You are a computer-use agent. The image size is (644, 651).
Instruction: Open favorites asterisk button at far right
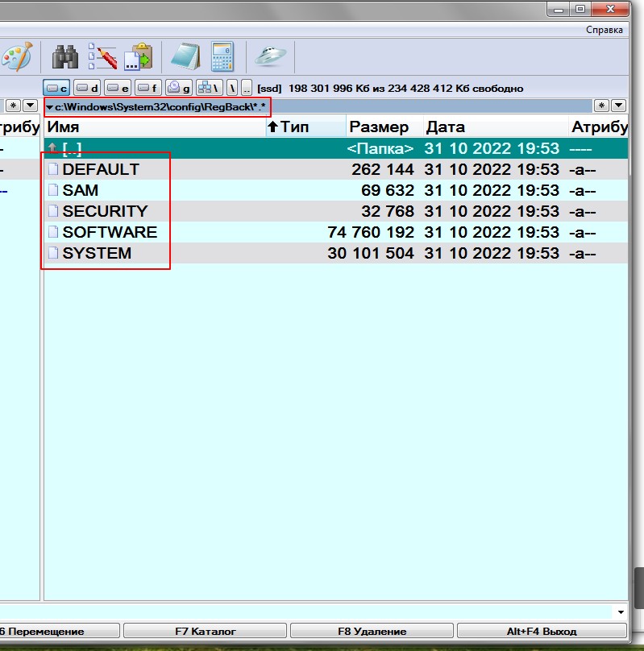(x=601, y=106)
